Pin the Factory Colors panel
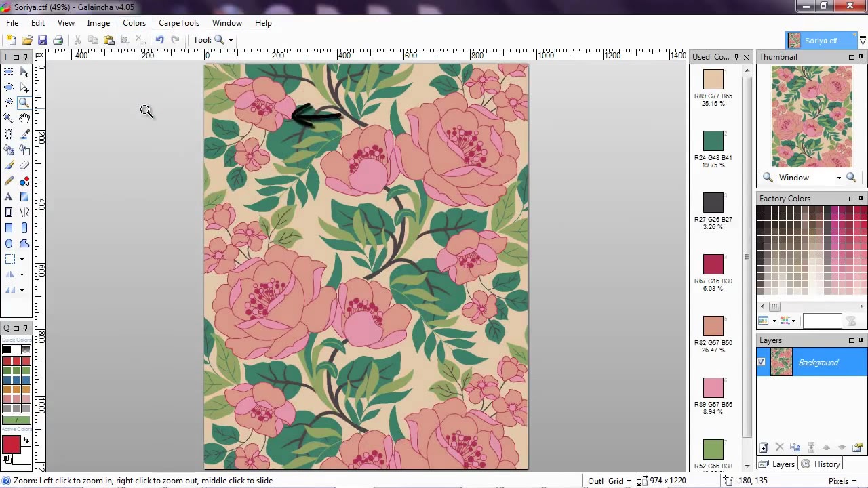Viewport: 868px width, 488px height. [861, 199]
